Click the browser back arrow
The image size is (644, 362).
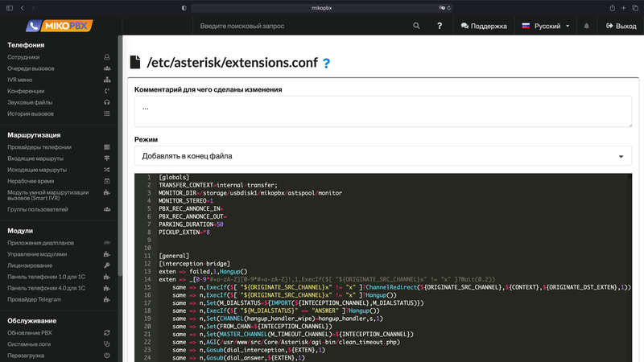point(23,8)
